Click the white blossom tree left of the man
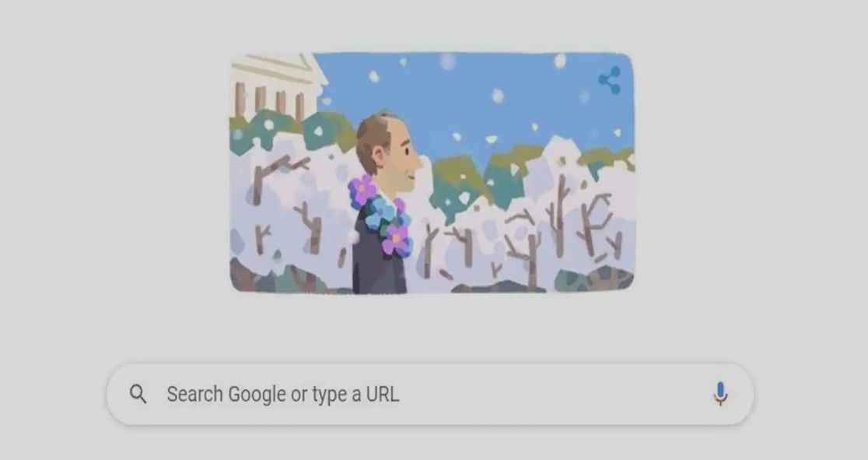Image resolution: width=868 pixels, height=460 pixels. 288,205
